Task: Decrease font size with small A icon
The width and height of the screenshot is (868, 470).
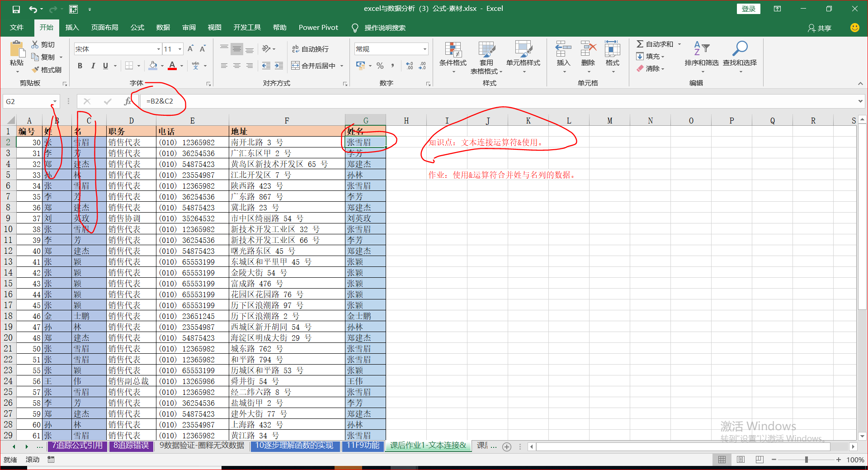Action: (x=203, y=49)
